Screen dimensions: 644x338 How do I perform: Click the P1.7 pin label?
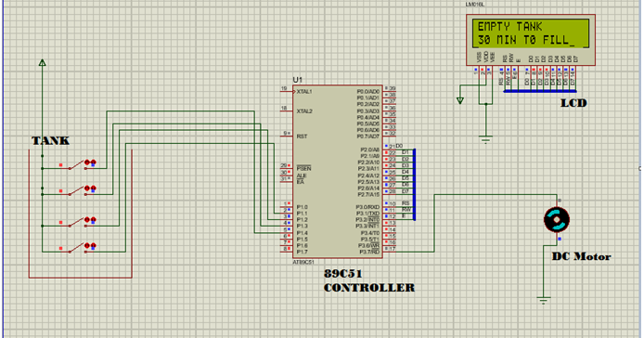pos(302,252)
